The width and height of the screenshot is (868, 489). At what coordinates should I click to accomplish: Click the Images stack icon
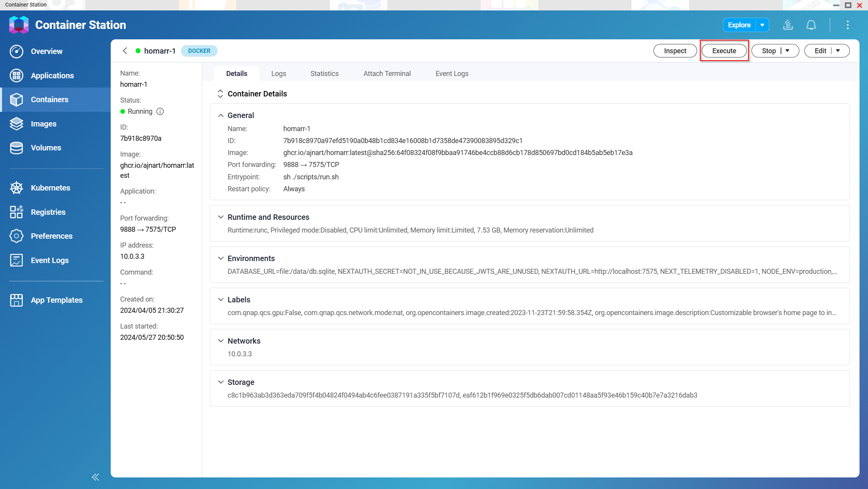point(16,124)
